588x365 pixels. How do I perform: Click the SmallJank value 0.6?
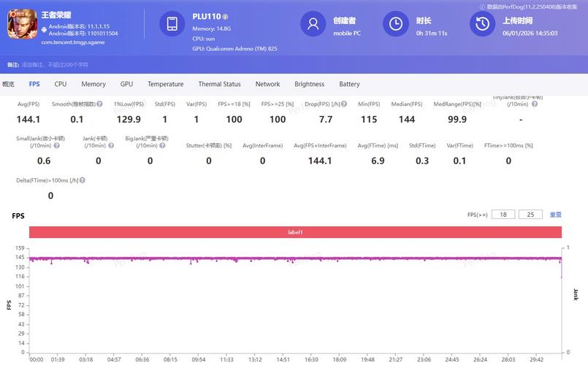[x=44, y=161]
